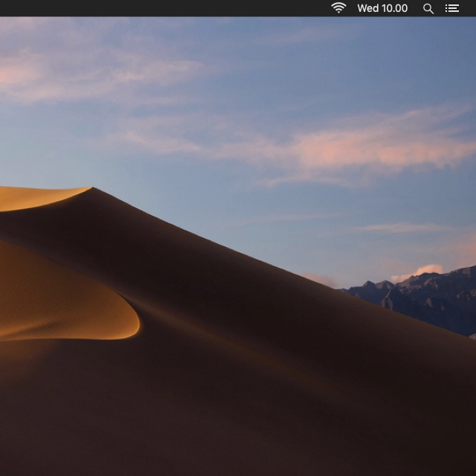476x476 pixels.
Task: Click the clear blue sky under the clock
Action: 383,59
